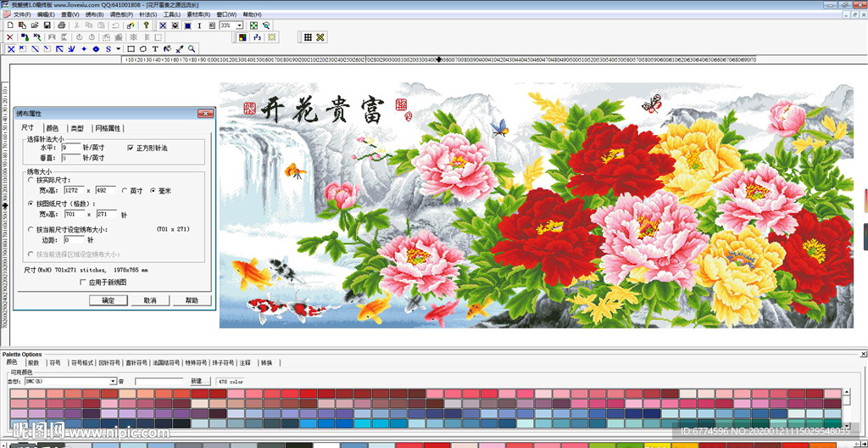
Task: Select the bead circle tool
Action: pyautogui.click(x=96, y=49)
